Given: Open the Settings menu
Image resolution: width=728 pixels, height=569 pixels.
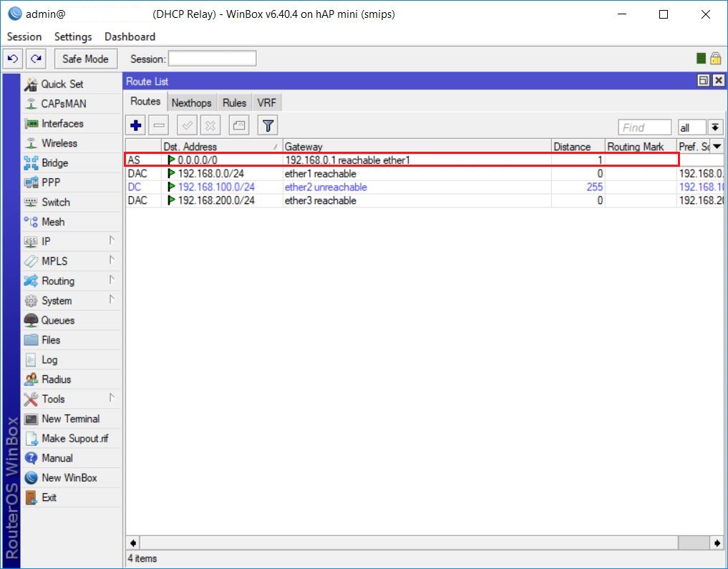Looking at the screenshot, I should coord(73,37).
